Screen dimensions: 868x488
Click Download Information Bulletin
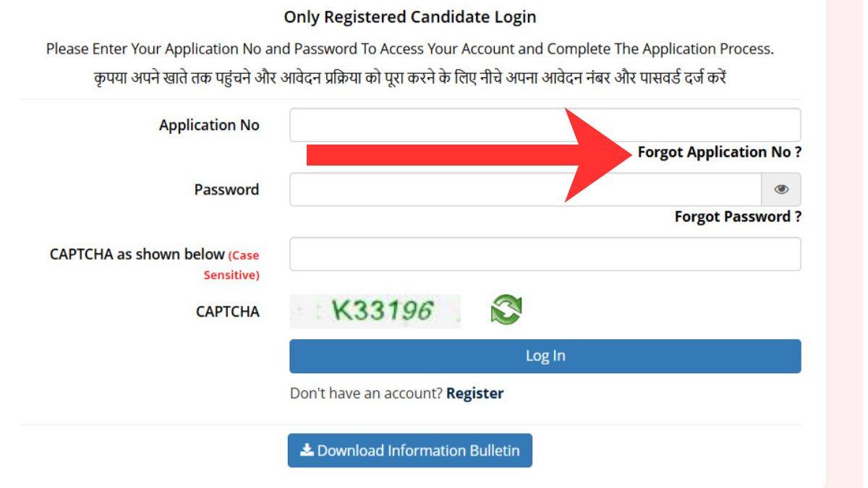pos(410,450)
